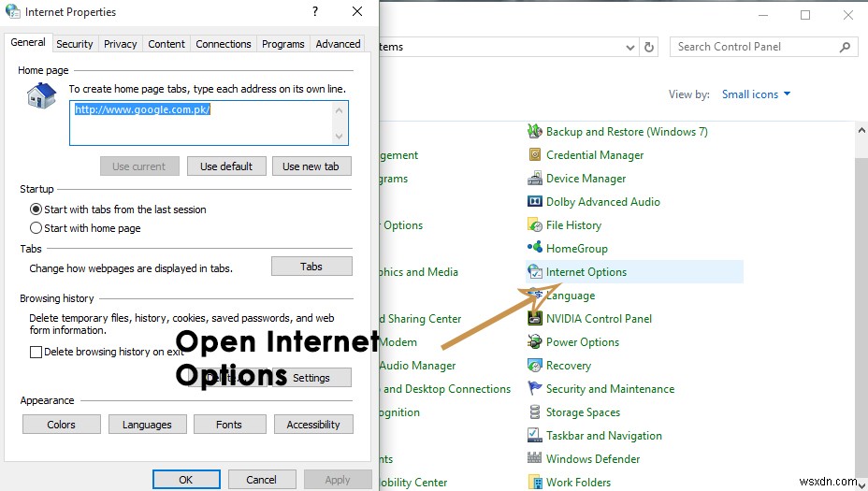Click the search magnifier in Control Panel
Viewport: 868px width, 491px height.
[845, 47]
